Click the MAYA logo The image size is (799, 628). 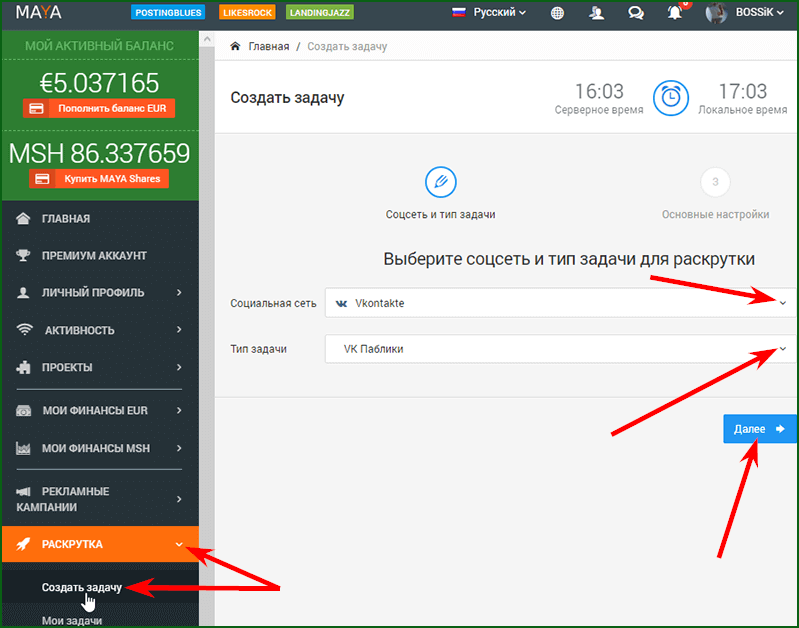38,12
